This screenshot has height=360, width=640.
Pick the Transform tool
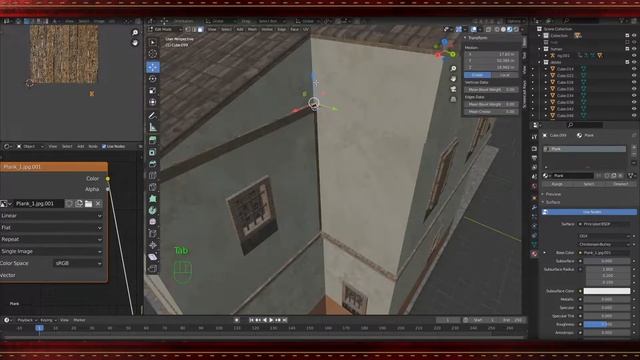tap(153, 102)
